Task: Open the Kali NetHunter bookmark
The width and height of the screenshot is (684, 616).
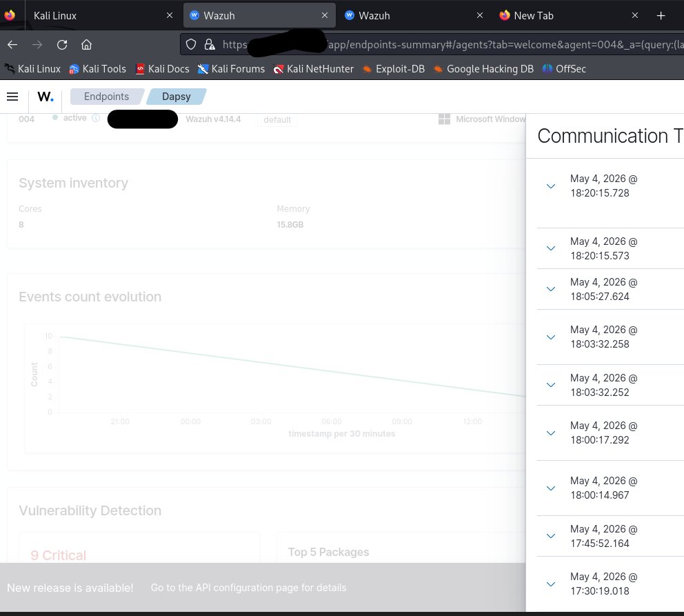Action: coord(313,69)
